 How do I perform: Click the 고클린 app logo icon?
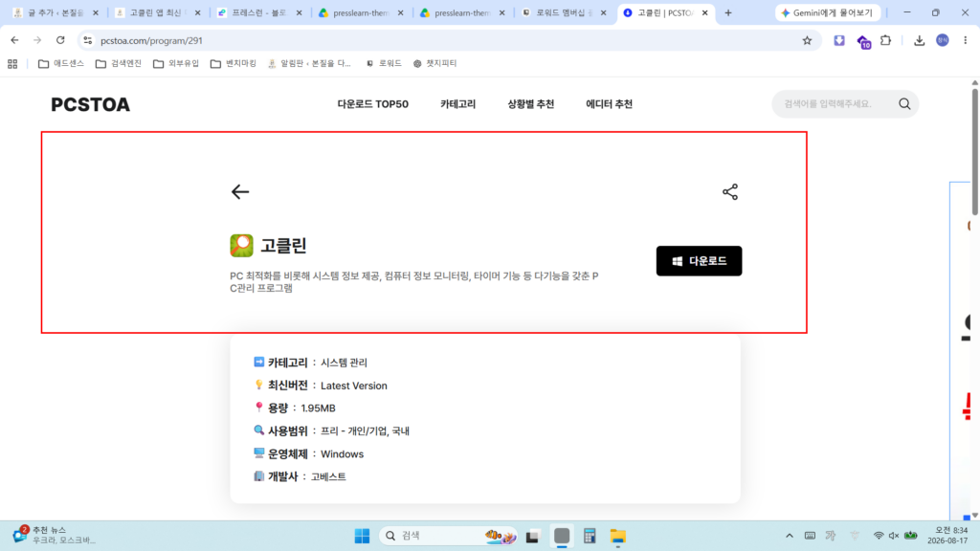(241, 246)
